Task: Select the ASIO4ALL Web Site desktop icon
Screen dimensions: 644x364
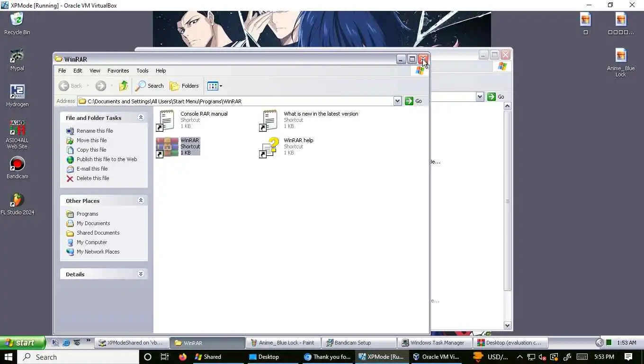Action: (x=17, y=135)
